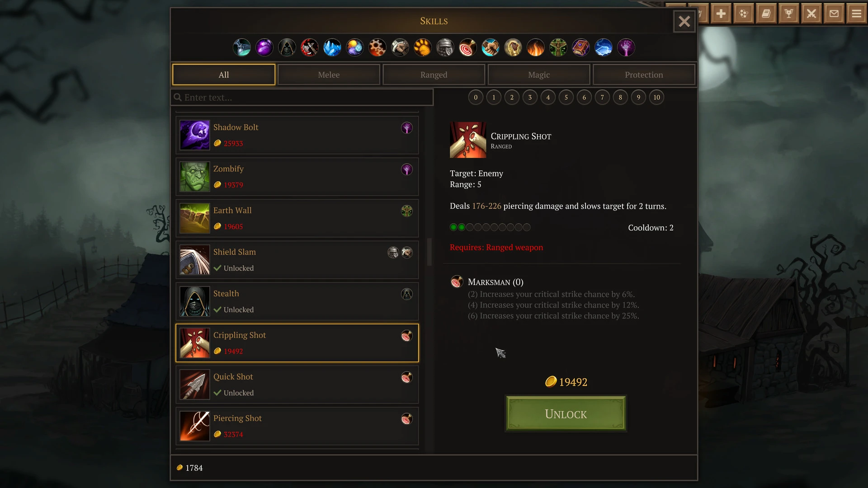Close the Skills window
Image resolution: width=868 pixels, height=488 pixels.
coord(684,21)
